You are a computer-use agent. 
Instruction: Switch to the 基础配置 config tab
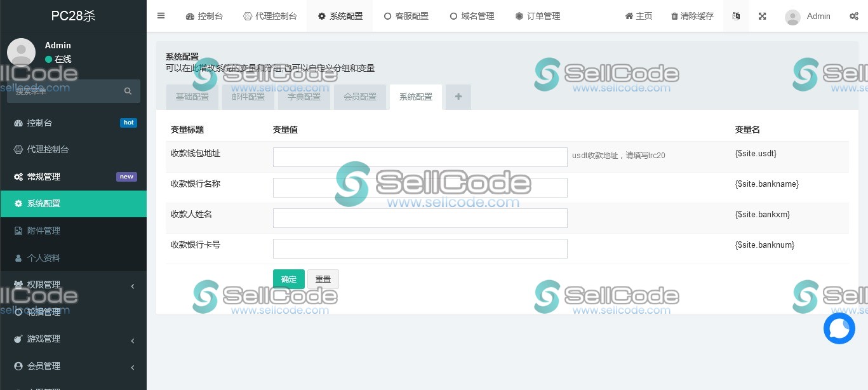coord(192,97)
